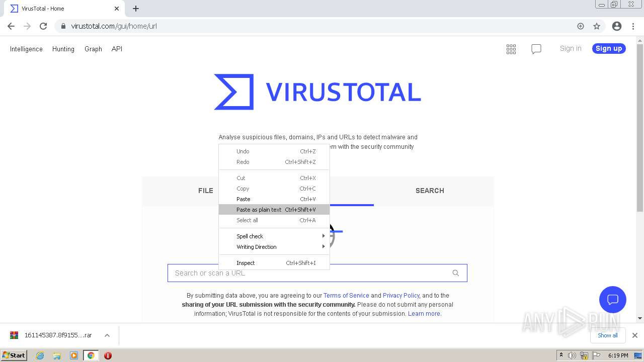
Task: Click the scrollbar down arrow
Action: [640, 318]
